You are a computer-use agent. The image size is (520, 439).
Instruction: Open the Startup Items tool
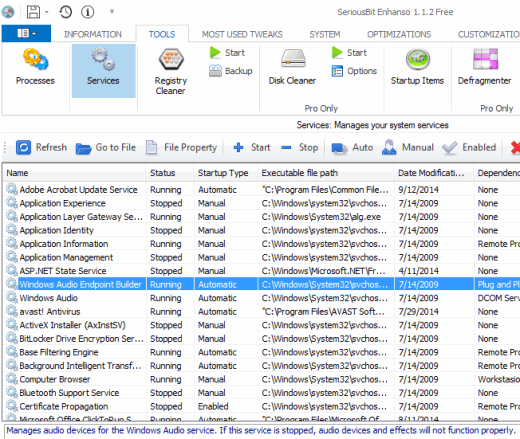(417, 67)
